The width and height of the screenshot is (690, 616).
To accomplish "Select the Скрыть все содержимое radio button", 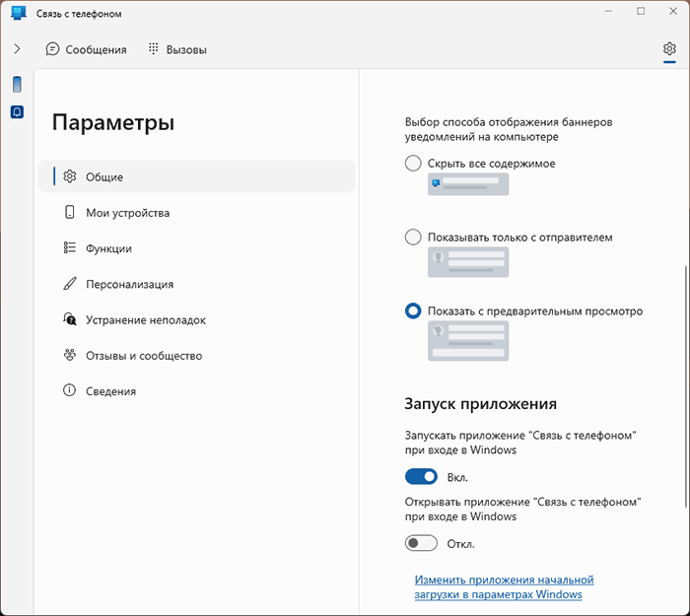I will tap(413, 163).
